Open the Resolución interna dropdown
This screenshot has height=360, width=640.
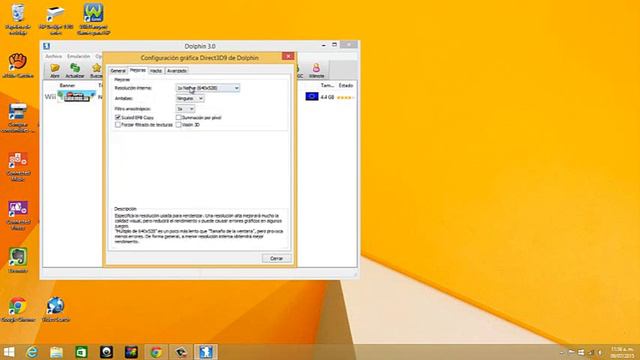tap(207, 88)
